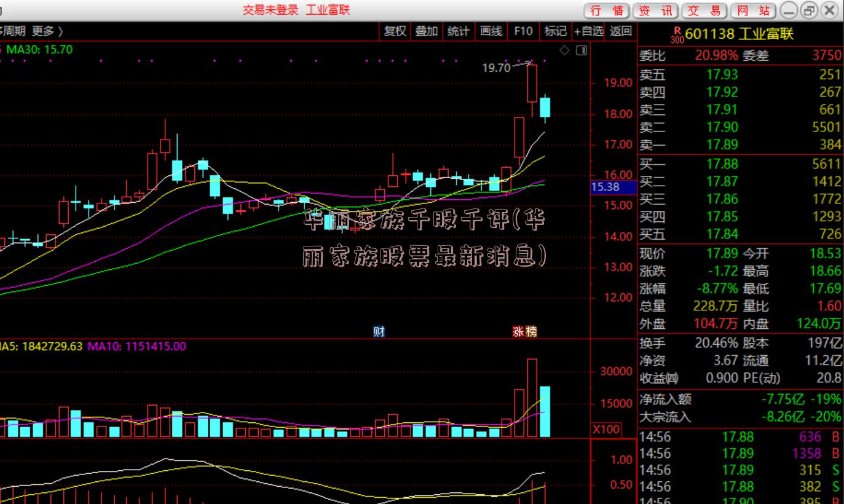Click the 今开 18.53 value
The image size is (844, 504).
tap(826, 253)
